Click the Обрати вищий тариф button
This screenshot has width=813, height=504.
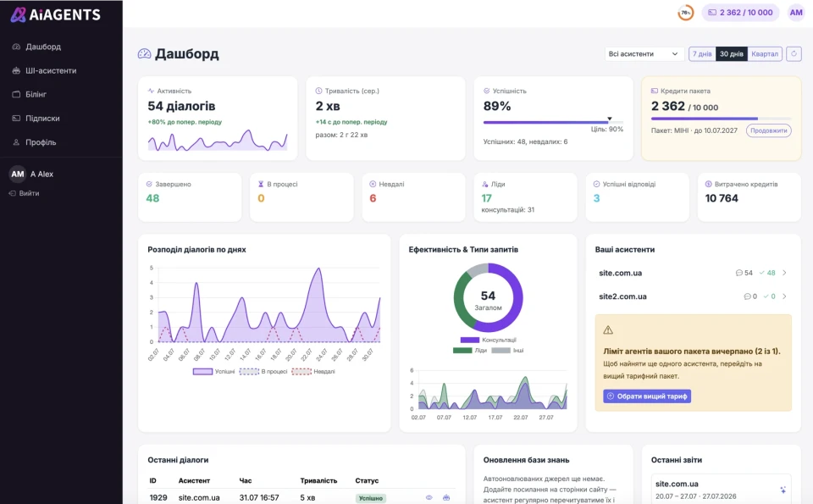647,396
